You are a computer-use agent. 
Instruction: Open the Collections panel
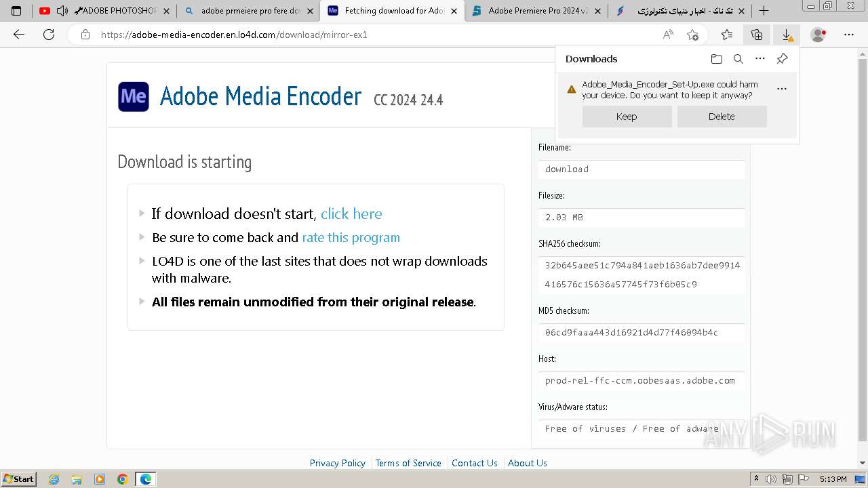pyautogui.click(x=757, y=35)
